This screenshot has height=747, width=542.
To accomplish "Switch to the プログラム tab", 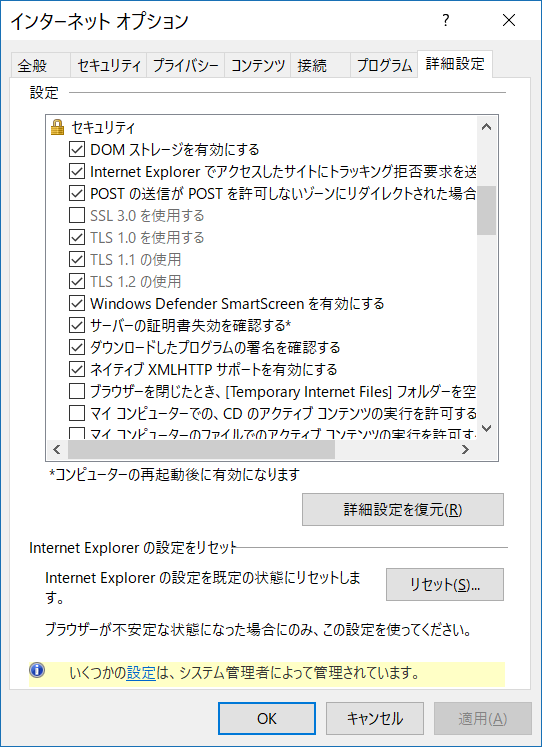I will tap(384, 65).
